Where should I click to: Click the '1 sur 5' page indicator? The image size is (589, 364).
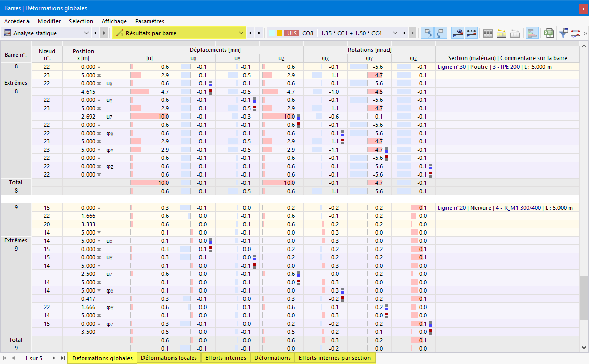tap(34, 358)
